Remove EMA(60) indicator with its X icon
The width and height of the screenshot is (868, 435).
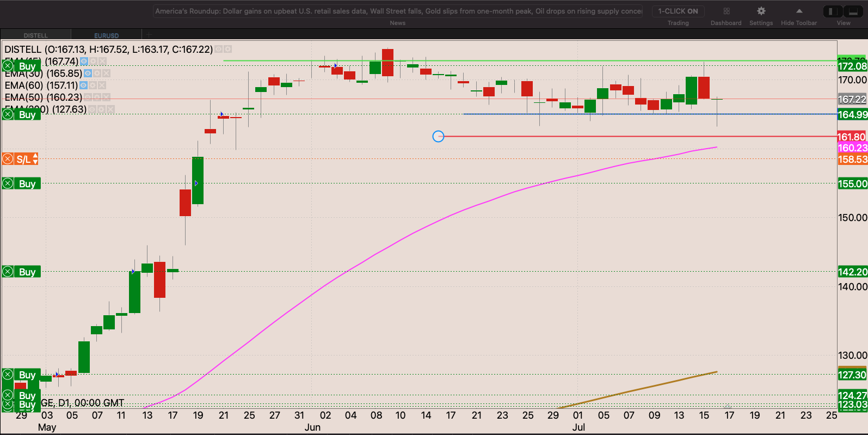[102, 85]
